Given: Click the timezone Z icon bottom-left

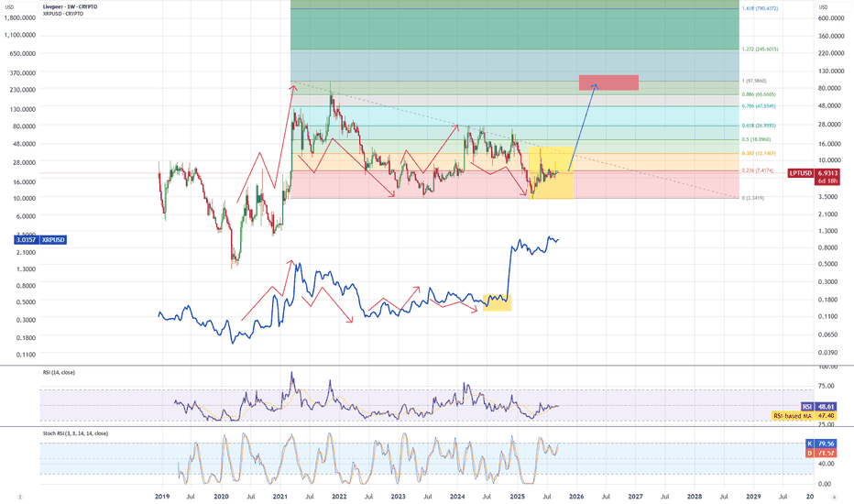Looking at the screenshot, I should [20, 497].
